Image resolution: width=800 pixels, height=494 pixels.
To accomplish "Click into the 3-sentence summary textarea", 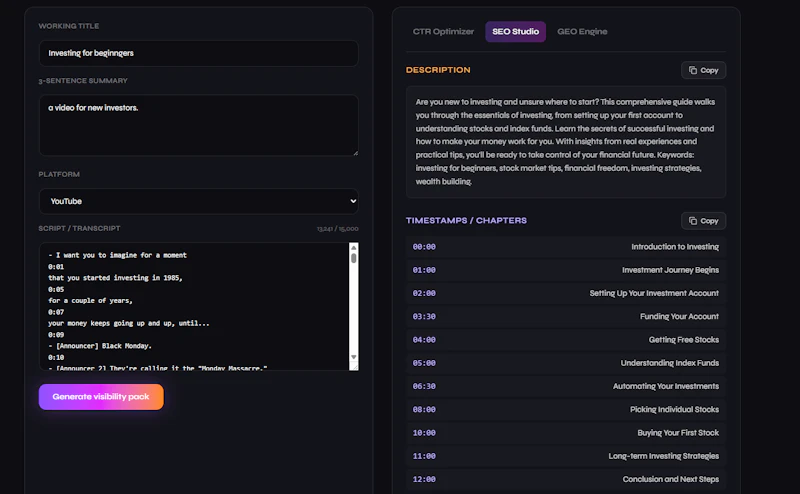I will pos(198,125).
